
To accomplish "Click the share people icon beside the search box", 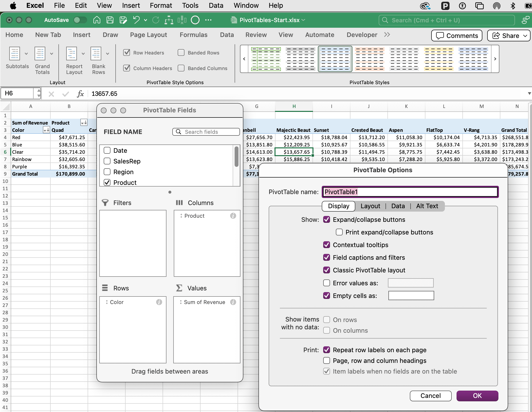I will [526, 20].
